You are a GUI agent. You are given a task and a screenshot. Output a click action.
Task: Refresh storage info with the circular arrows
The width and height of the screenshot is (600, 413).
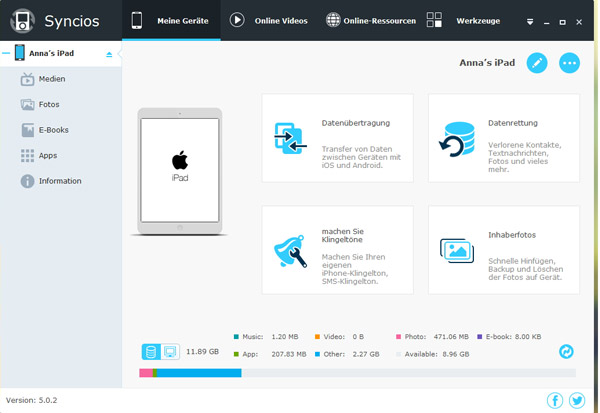click(566, 351)
